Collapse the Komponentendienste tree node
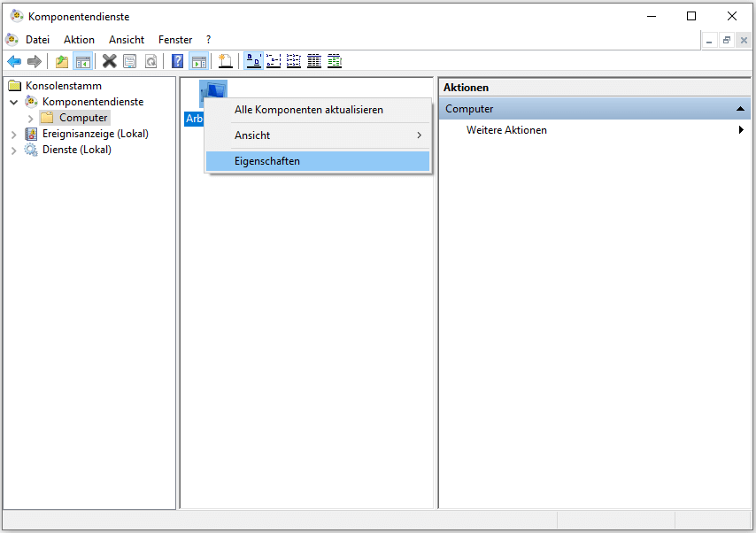Image resolution: width=756 pixels, height=533 pixels. pyautogui.click(x=14, y=102)
